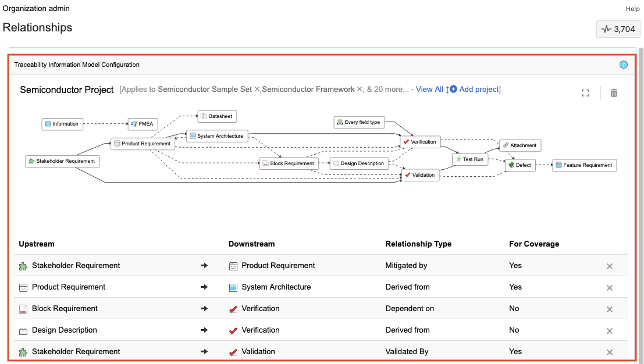Delete Block Requirement to Verification row
This screenshot has height=364, width=644.
tap(610, 309)
